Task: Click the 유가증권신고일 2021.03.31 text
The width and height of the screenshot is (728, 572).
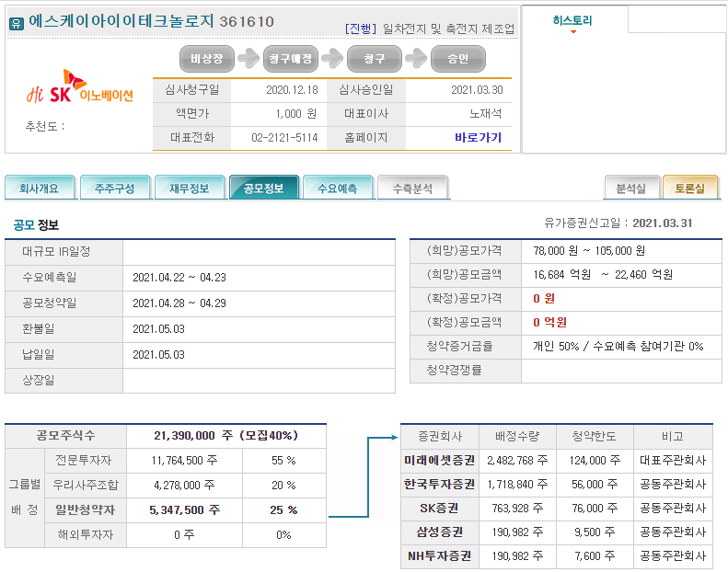Action: point(618,223)
